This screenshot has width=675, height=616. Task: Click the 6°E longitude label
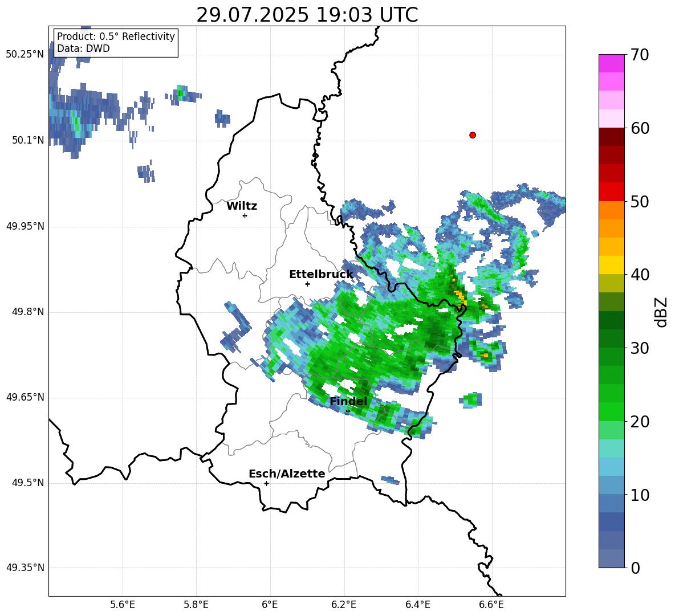[270, 605]
